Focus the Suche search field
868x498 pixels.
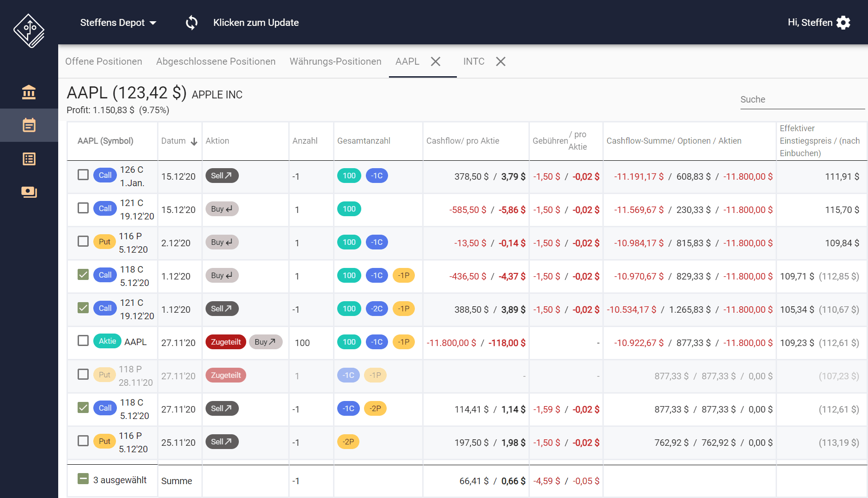(x=802, y=99)
